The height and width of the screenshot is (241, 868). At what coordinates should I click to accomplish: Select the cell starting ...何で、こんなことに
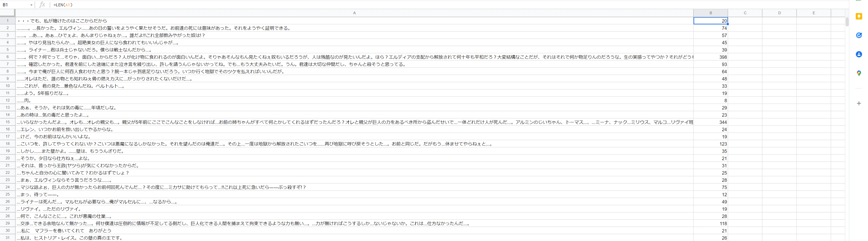(x=354, y=216)
